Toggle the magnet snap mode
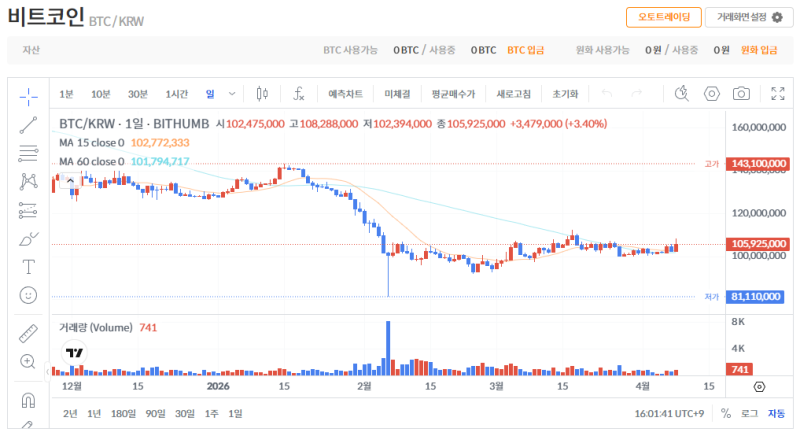 coord(29,400)
